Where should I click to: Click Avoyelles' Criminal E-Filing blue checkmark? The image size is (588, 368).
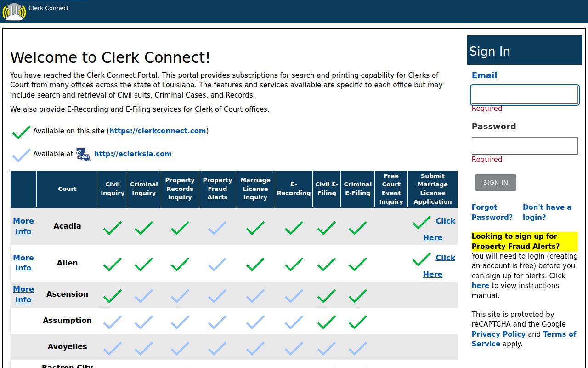(x=358, y=348)
